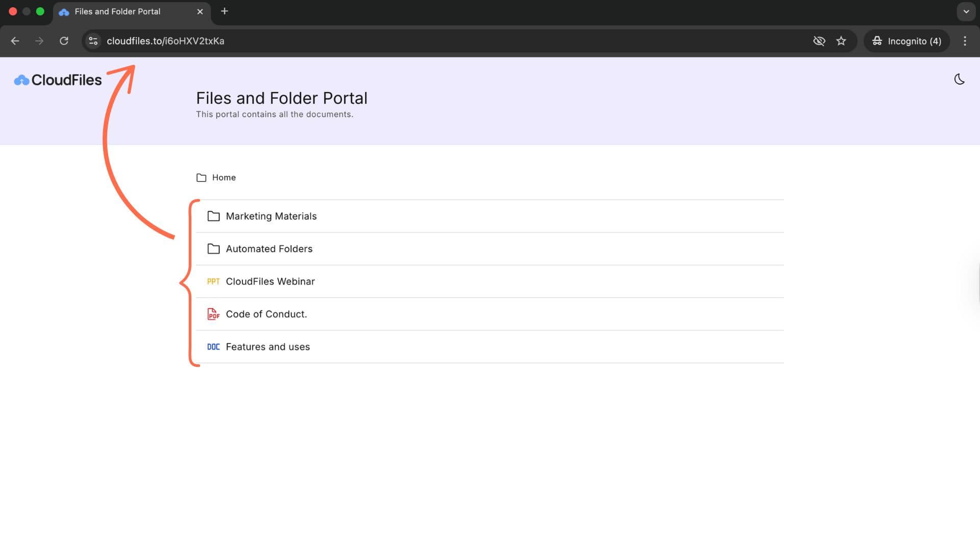Screen dimensions: 980x551
Task: Go back to previous page
Action: pyautogui.click(x=15, y=41)
